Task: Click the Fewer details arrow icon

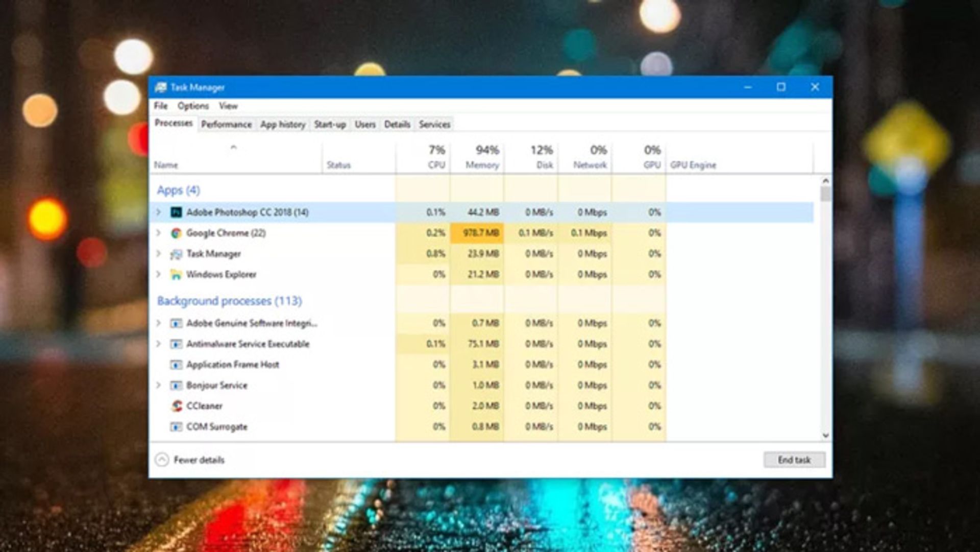Action: coord(162,460)
